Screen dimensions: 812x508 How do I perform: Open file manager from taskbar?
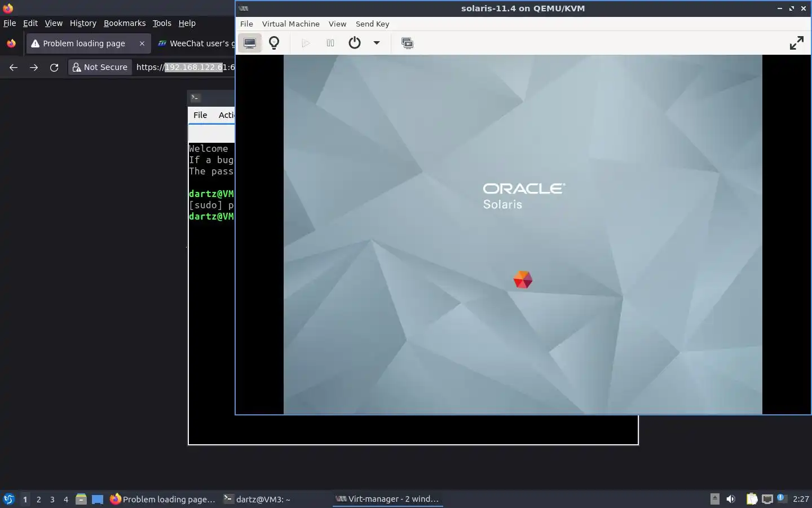pos(81,499)
